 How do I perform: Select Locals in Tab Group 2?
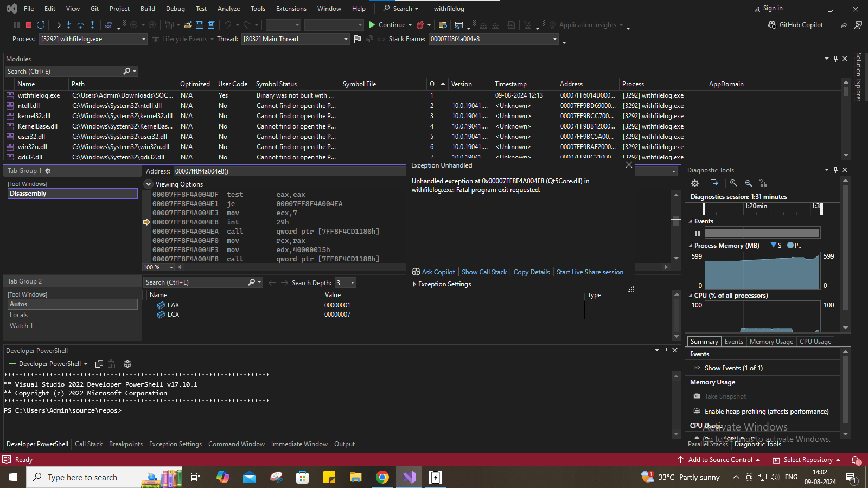coord(18,315)
